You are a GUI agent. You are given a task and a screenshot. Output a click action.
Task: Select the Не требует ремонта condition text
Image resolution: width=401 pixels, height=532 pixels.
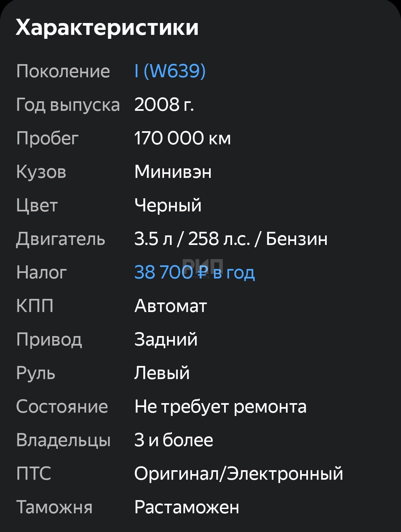tap(220, 407)
